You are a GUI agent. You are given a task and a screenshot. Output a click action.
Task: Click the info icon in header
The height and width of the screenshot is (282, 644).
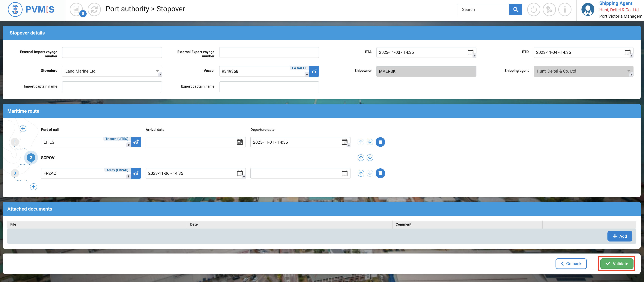coord(565,10)
